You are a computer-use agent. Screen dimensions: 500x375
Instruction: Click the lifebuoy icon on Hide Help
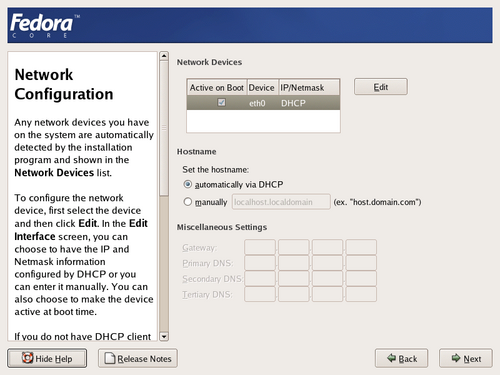pos(27,358)
